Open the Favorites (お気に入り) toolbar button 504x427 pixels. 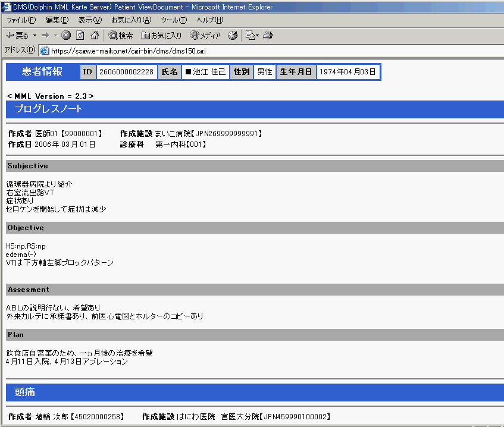point(161,36)
